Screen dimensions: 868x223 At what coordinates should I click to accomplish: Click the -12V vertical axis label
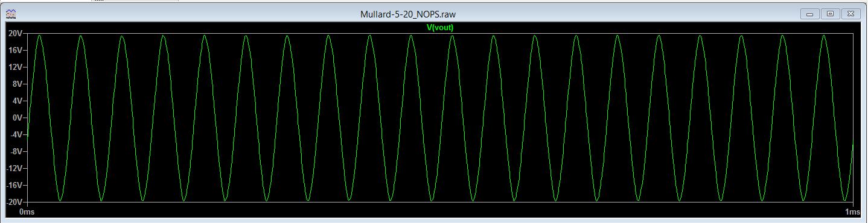click(x=14, y=169)
